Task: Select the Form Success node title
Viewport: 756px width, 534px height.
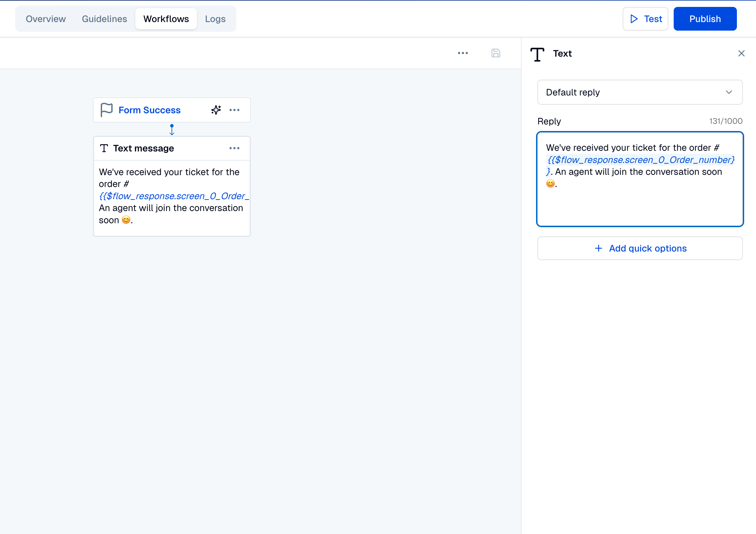Action: tap(149, 110)
